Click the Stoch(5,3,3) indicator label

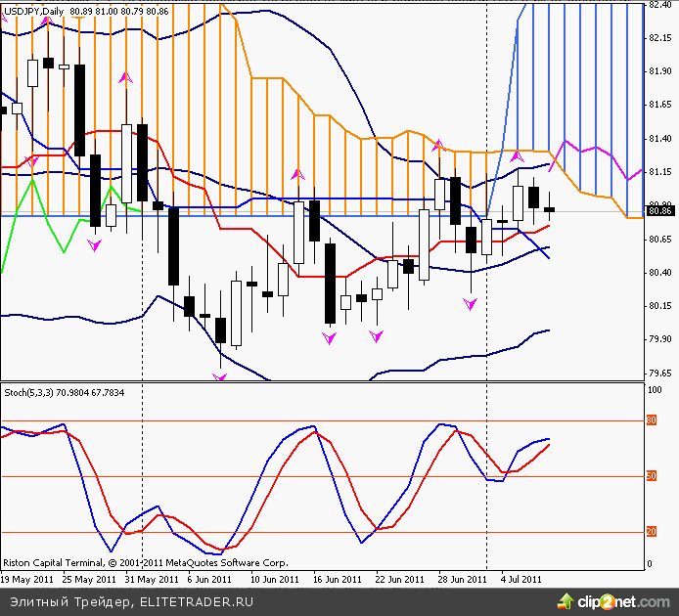29,394
